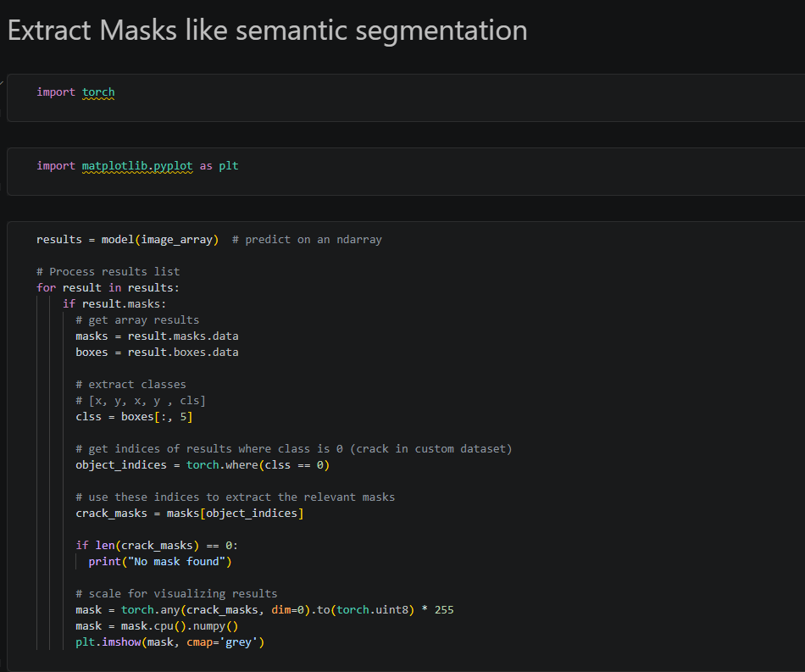805x672 pixels.
Task: Focus the cell with "import matplotlib.pyplot as plt"
Action: pyautogui.click(x=406, y=171)
